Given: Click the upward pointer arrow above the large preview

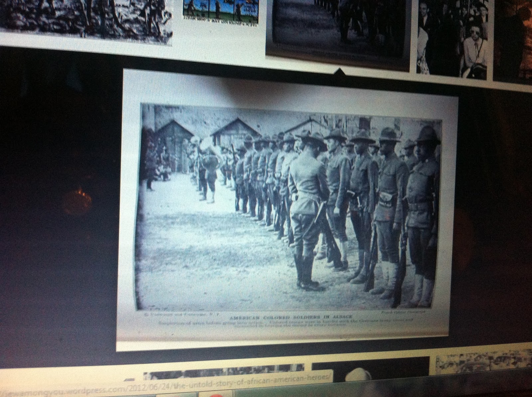Looking at the screenshot, I should pos(340,71).
